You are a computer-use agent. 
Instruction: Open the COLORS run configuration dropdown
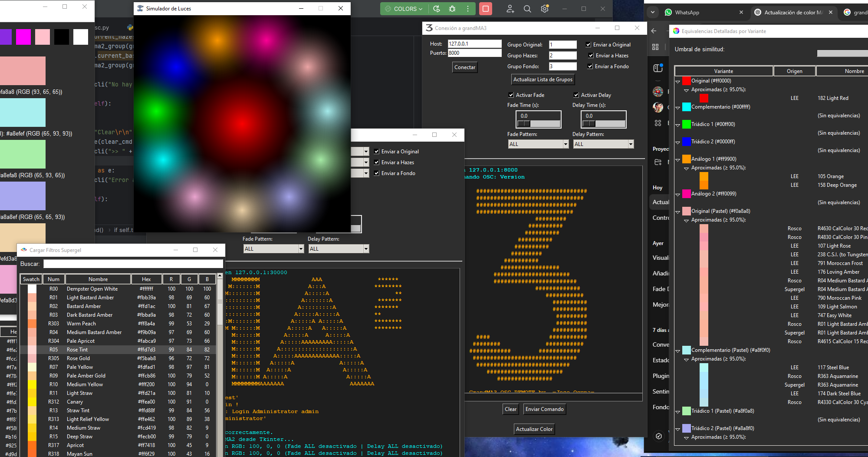404,9
